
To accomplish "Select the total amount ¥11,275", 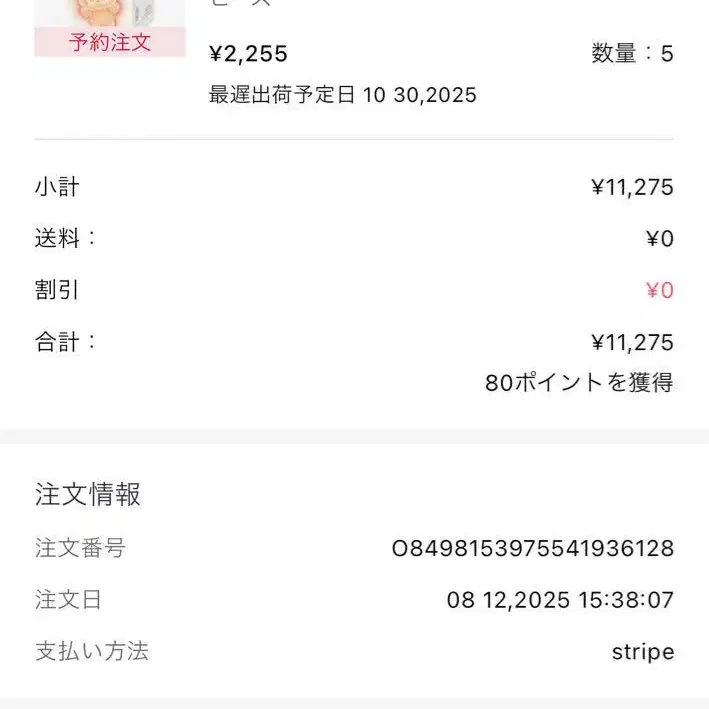I will (x=632, y=343).
